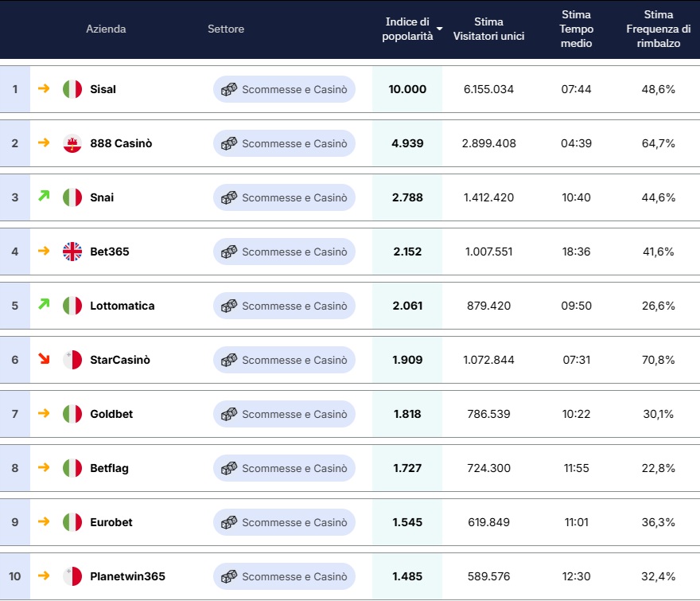Click the sort arrow on Indice di popolarità
Image resolution: width=700 pixels, height=601 pixels.
point(439,29)
